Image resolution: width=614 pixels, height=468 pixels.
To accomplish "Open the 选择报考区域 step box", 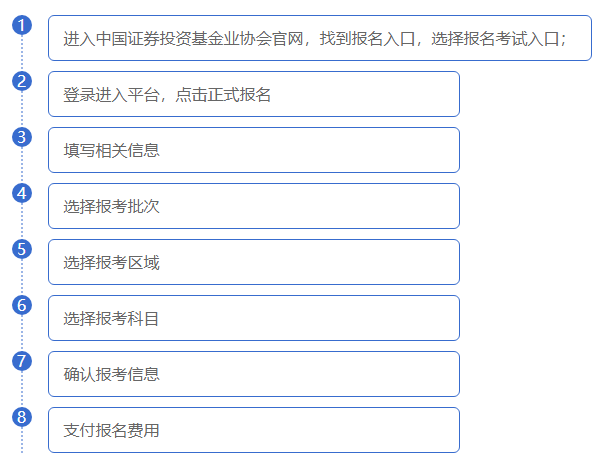I will (253, 262).
